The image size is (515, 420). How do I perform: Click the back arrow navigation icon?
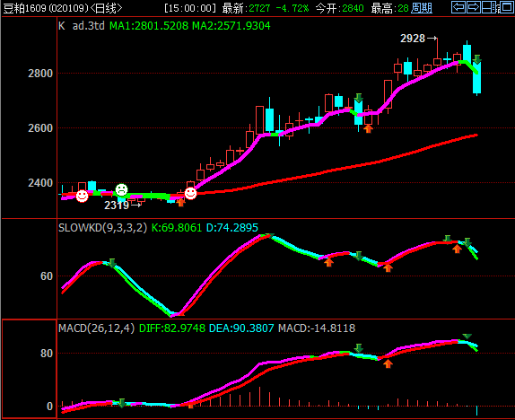(x=458, y=7)
